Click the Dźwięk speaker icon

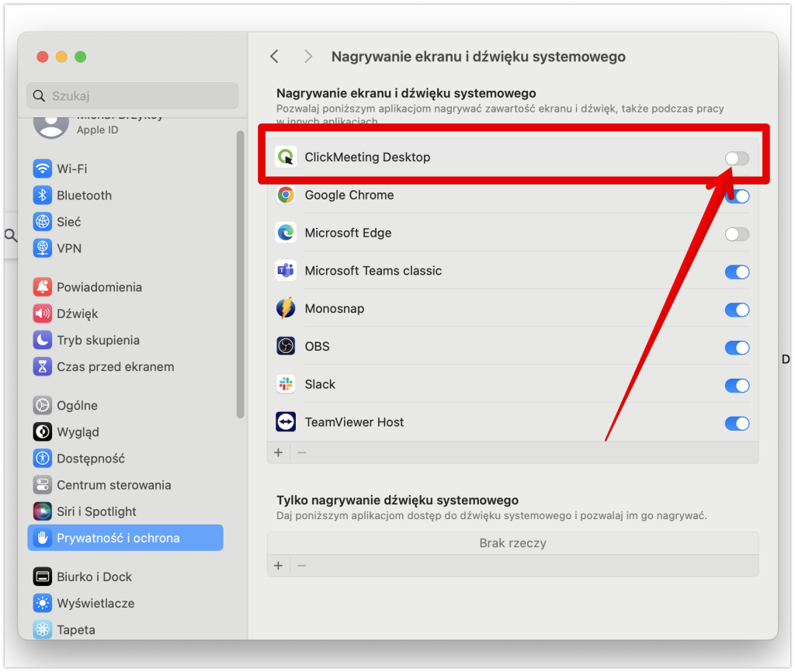[43, 313]
